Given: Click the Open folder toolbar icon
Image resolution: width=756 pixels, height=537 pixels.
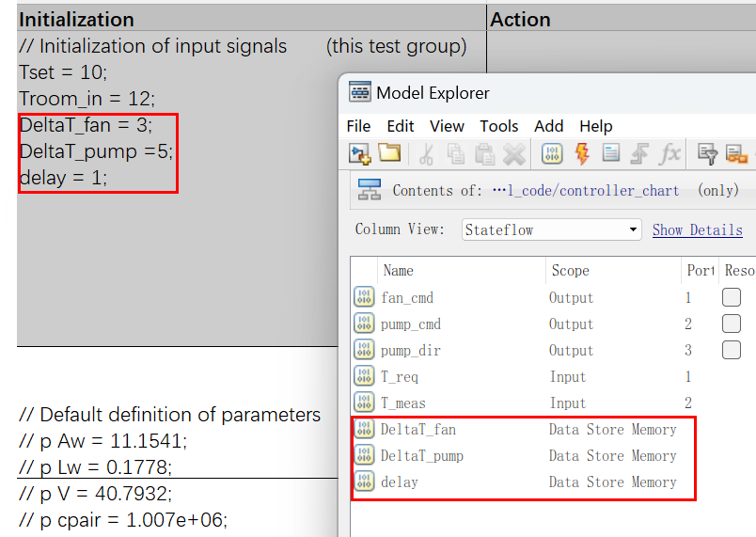Looking at the screenshot, I should point(389,153).
